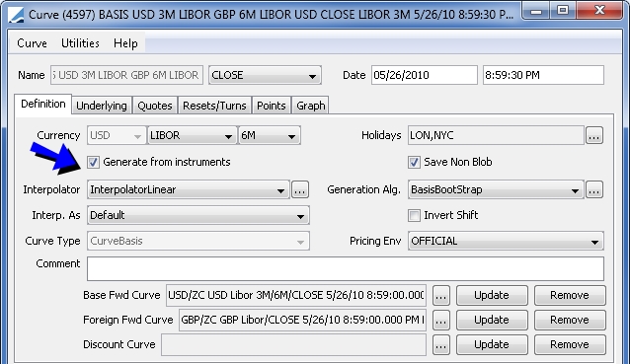Click the Name text field
Screen dimensions: 630x364
[126, 75]
